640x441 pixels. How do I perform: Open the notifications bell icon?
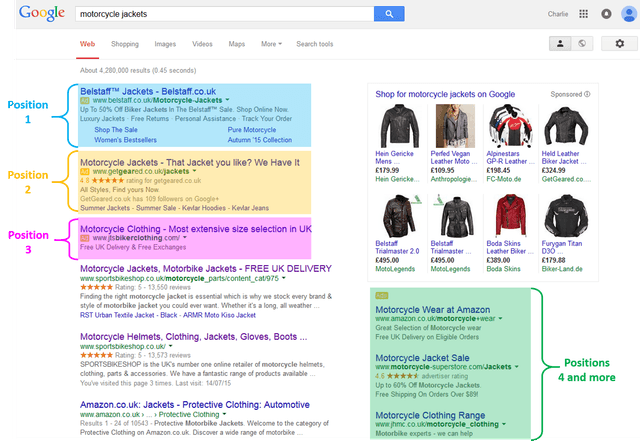[x=606, y=14]
